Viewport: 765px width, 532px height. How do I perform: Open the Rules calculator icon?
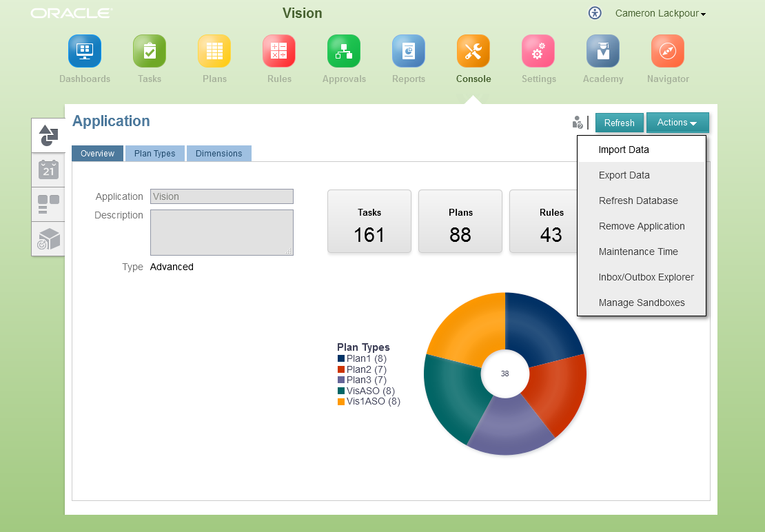click(279, 51)
